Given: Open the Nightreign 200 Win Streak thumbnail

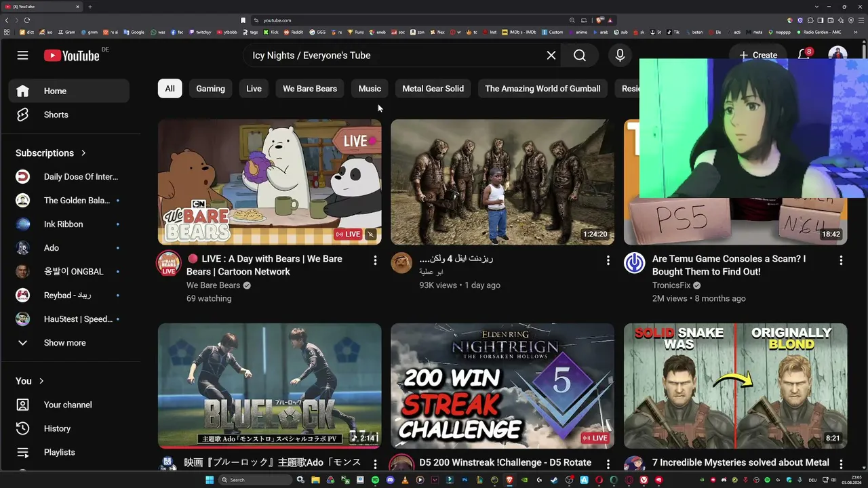Looking at the screenshot, I should [x=502, y=386].
